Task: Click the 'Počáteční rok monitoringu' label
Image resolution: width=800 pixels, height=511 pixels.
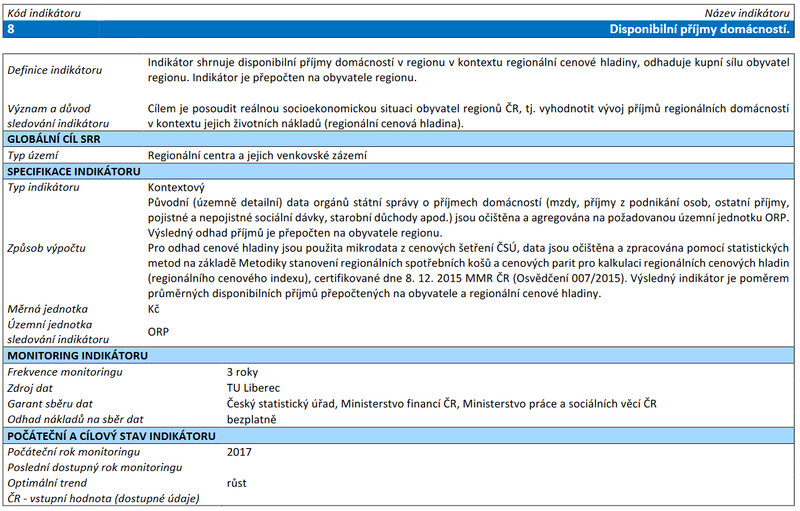Action: [x=73, y=452]
